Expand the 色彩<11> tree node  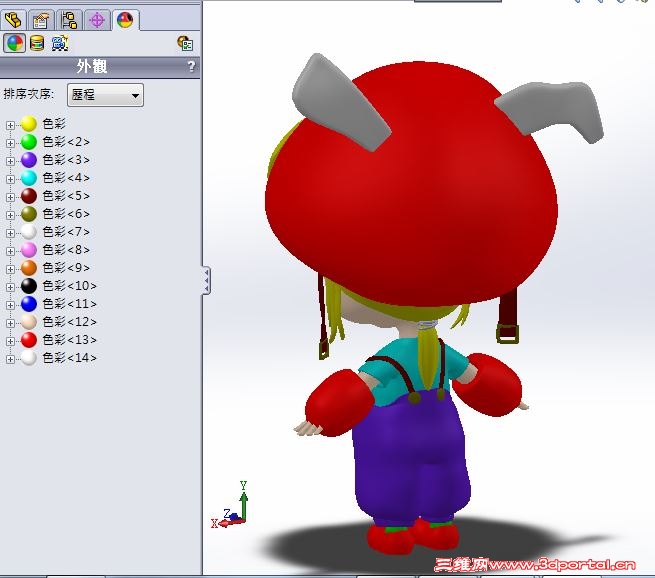pos(10,304)
